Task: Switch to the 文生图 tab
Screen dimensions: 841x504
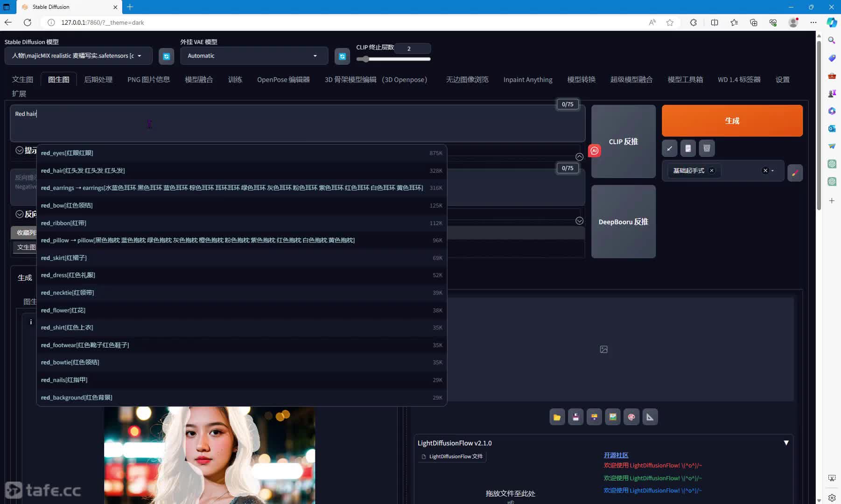Action: (x=22, y=80)
